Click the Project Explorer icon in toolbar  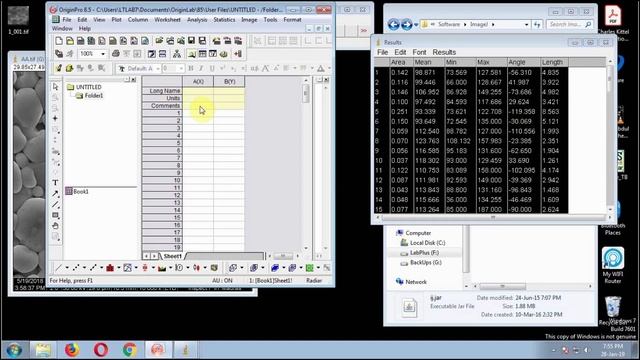click(x=192, y=53)
